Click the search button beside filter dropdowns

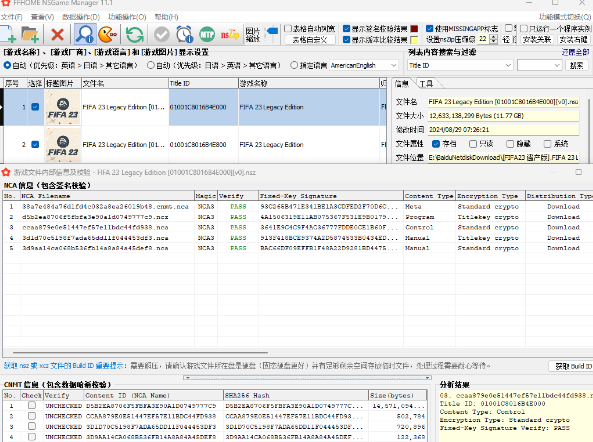coord(577,65)
